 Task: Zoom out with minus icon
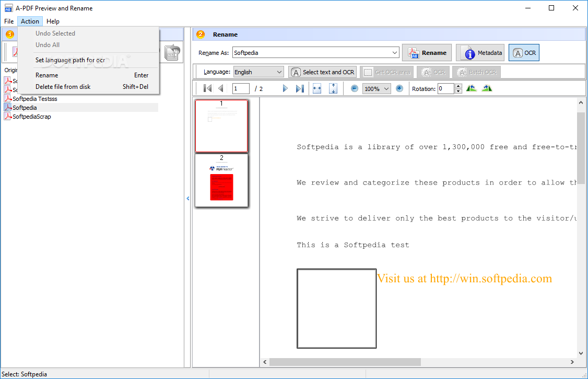pyautogui.click(x=355, y=88)
